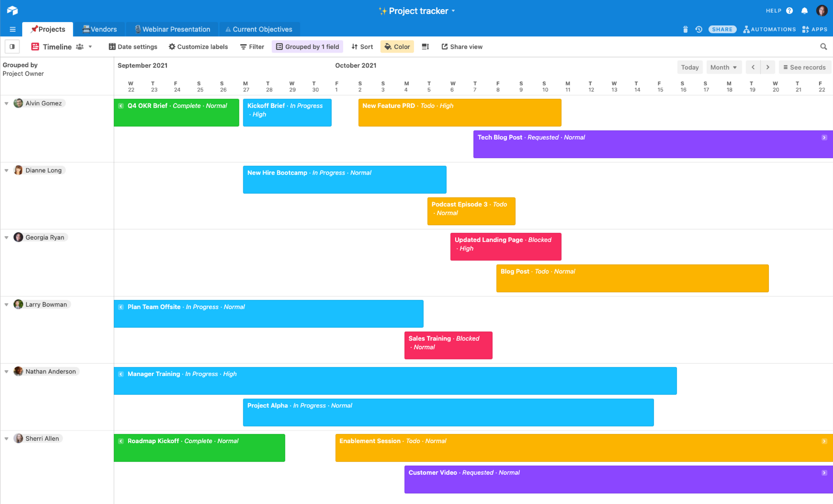Image resolution: width=833 pixels, height=504 pixels.
Task: Toggle visibility of Timeline panel
Action: 12,46
